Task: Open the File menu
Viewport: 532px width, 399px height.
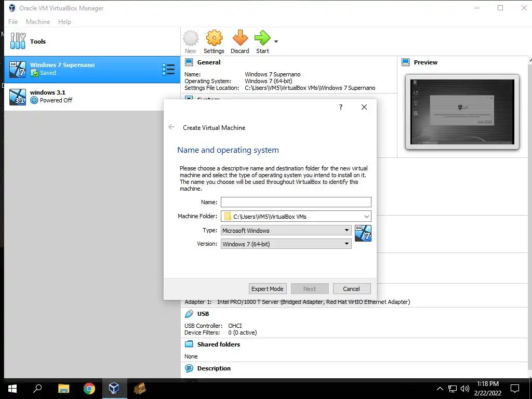Action: tap(13, 22)
